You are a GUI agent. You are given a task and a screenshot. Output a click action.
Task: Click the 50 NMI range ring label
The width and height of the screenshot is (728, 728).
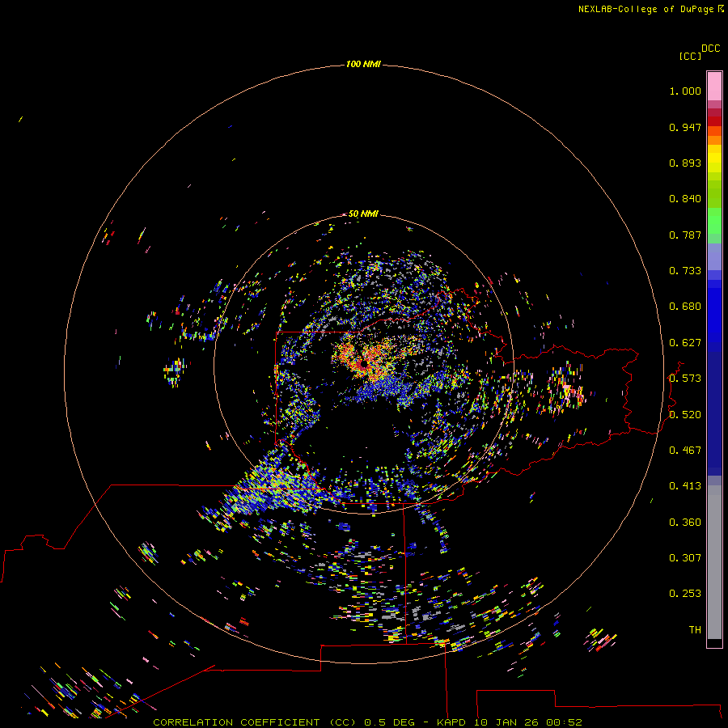point(363,214)
